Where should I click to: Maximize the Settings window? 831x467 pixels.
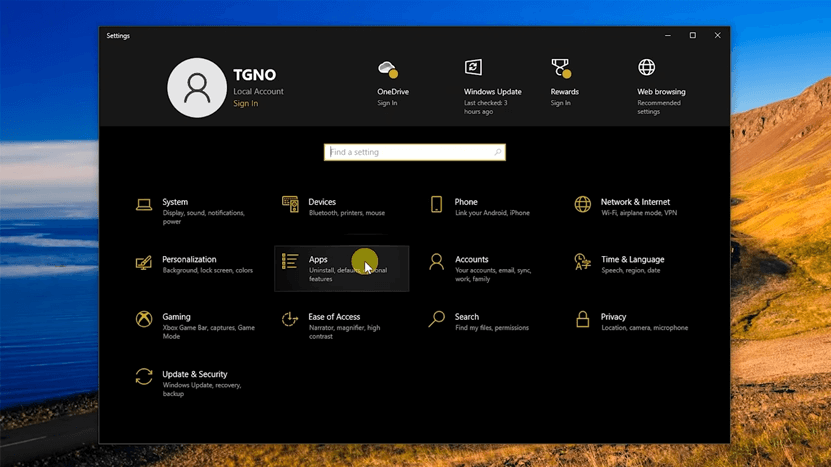pos(693,36)
